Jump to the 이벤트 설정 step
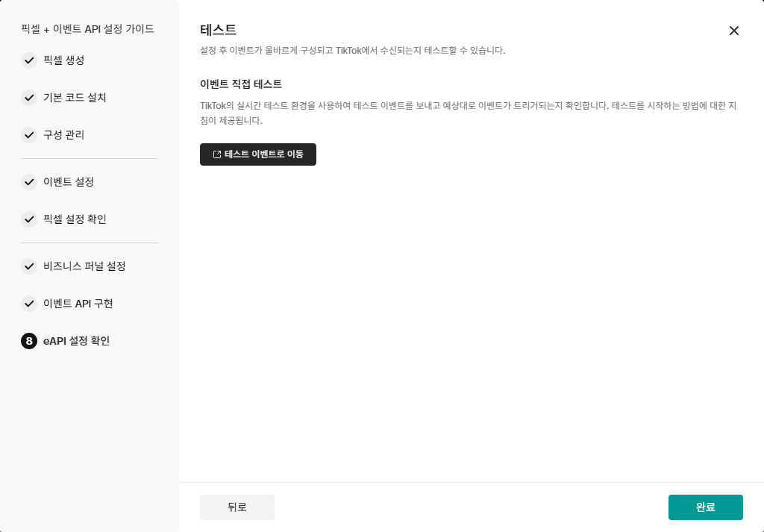764x532 pixels. 69,182
